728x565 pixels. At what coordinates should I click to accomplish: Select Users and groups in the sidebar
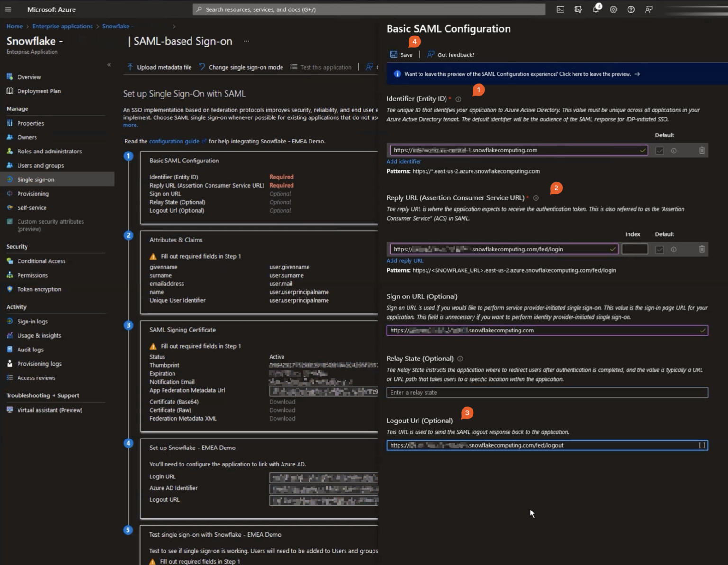point(40,165)
